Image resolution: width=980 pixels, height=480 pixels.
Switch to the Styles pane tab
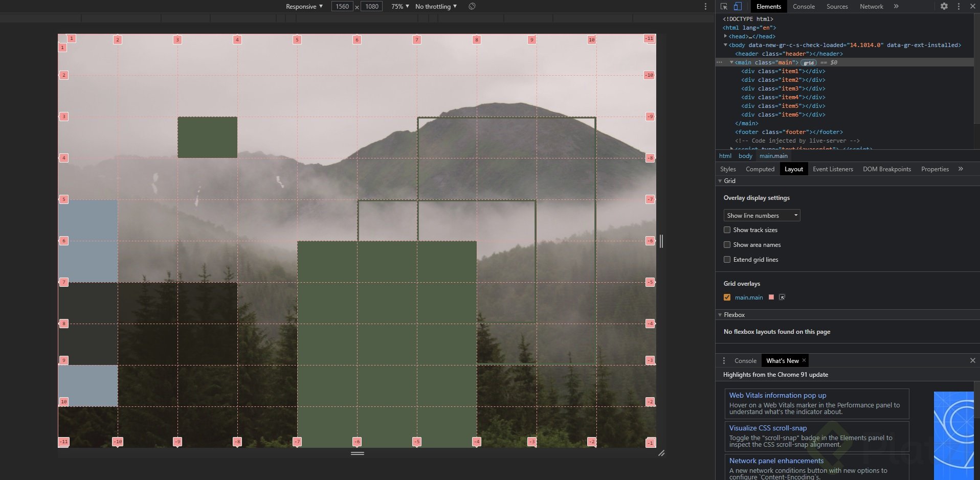(x=728, y=169)
